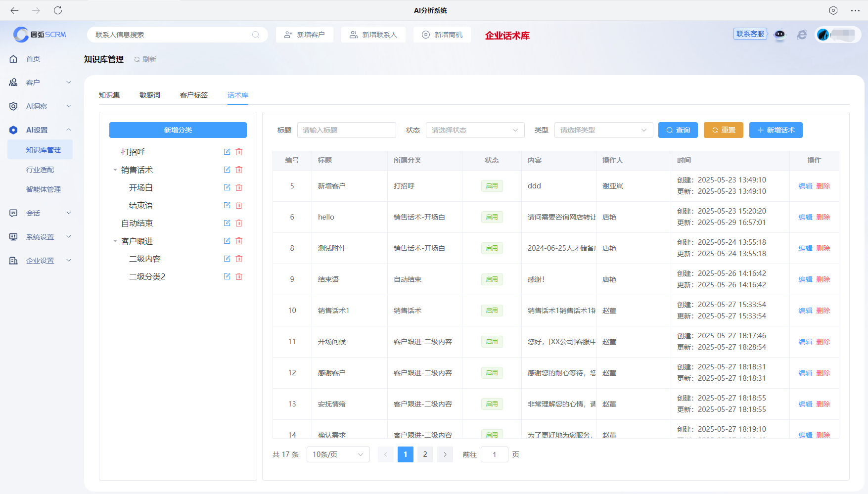Toggle 启用 status for the 结束语 entry
This screenshot has height=494, width=868.
pos(492,279)
